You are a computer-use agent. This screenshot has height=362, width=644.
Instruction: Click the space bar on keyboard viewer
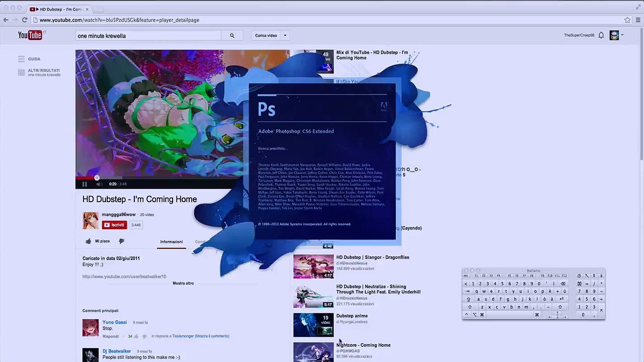point(510,314)
